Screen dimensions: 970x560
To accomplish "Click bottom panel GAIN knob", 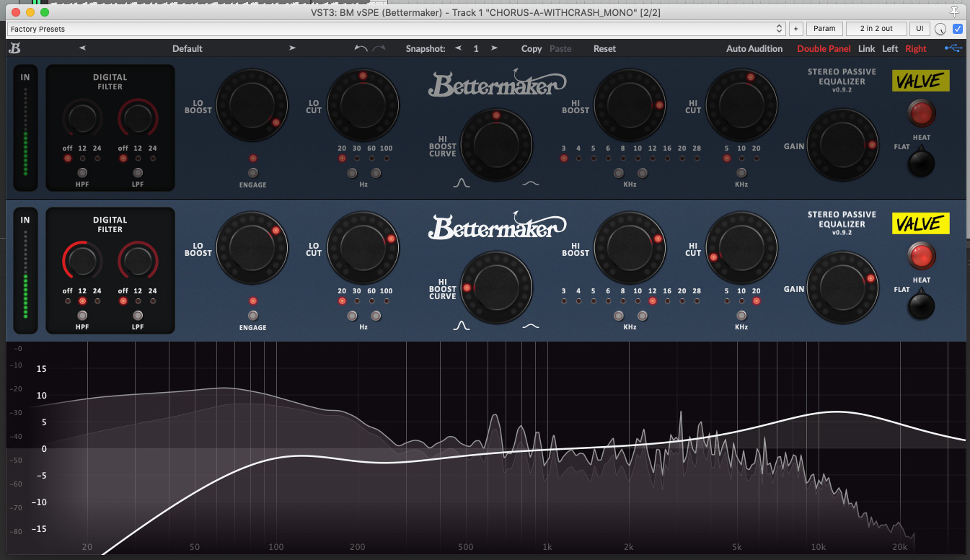I will click(842, 288).
